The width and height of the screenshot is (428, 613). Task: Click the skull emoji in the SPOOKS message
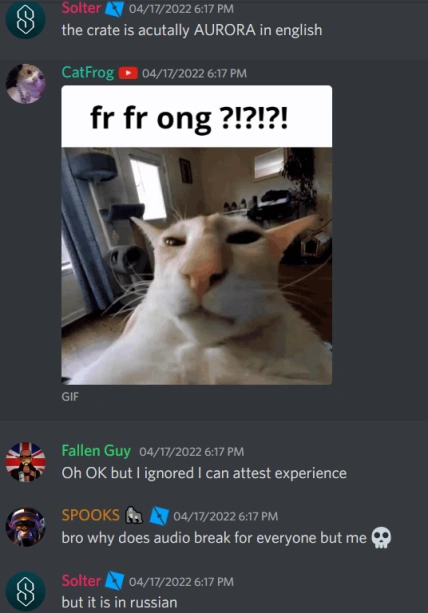pos(381,538)
